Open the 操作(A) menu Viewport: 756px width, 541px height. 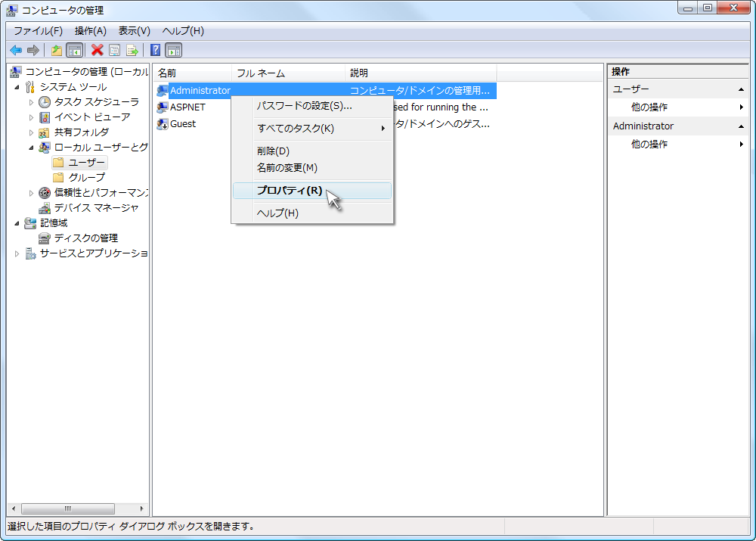point(90,31)
